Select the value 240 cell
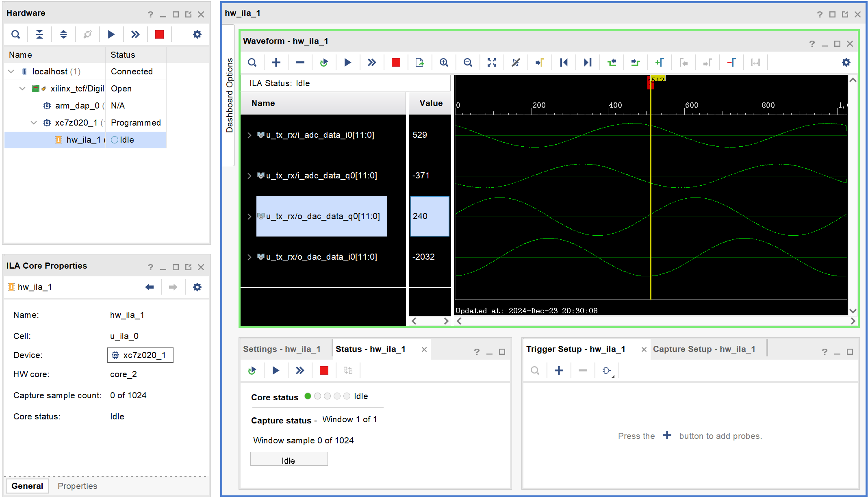 430,217
